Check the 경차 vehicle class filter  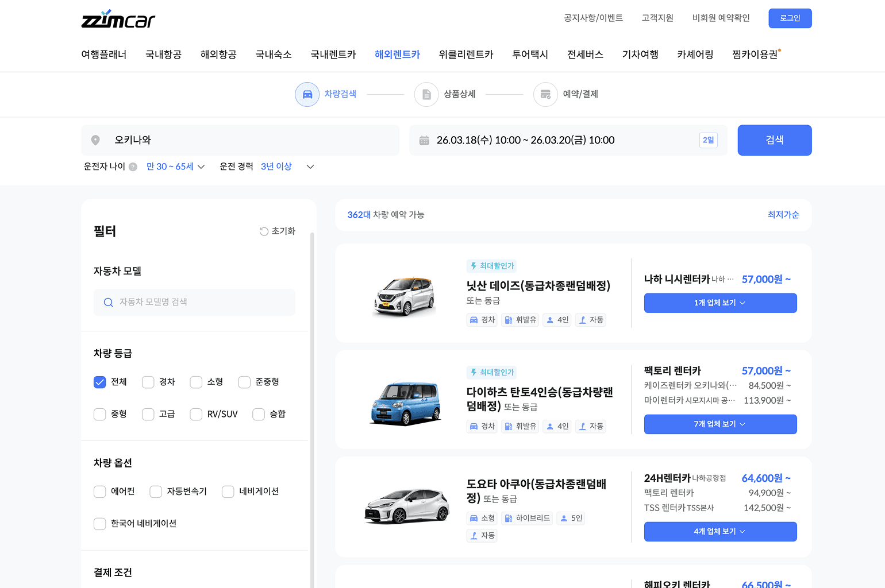(148, 382)
